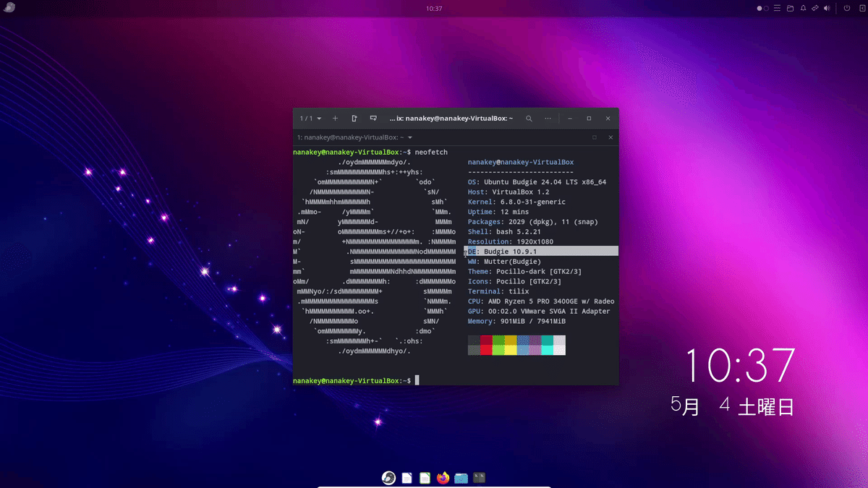Viewport: 868px width, 488px height.
Task: Click the Theme: Pocillo-dark line
Action: point(524,271)
